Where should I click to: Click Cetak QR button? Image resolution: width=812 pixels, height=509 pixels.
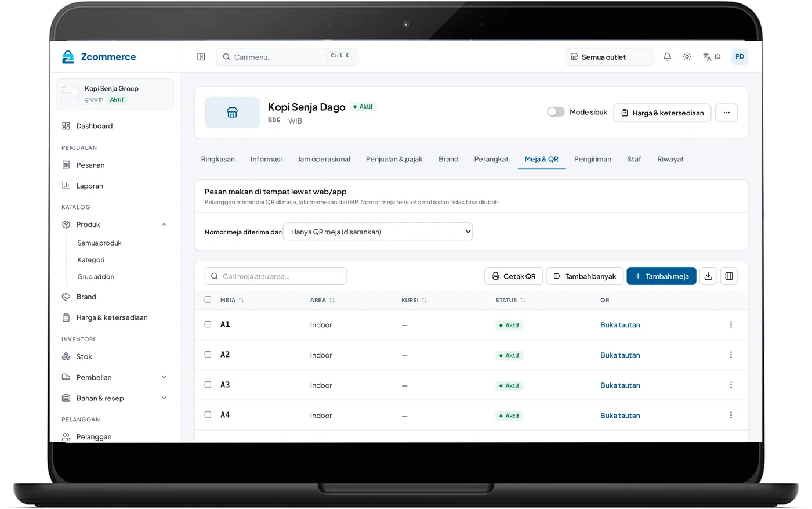[513, 276]
